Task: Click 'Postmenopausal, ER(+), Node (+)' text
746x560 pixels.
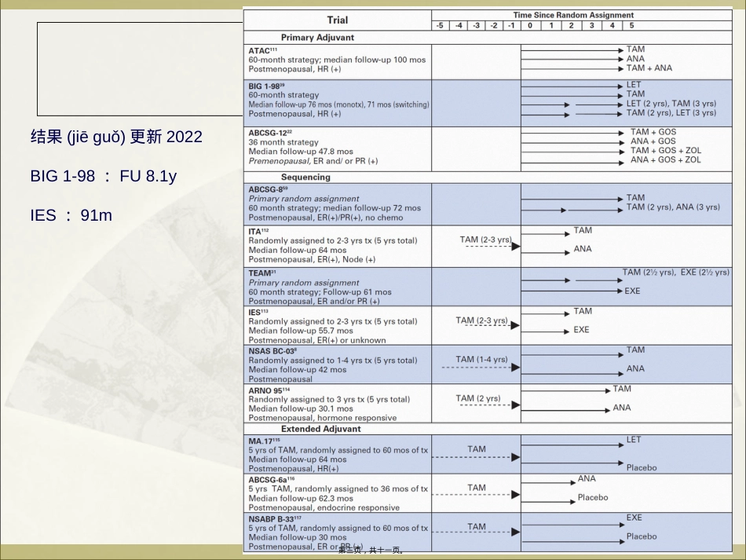Action: coord(312,259)
